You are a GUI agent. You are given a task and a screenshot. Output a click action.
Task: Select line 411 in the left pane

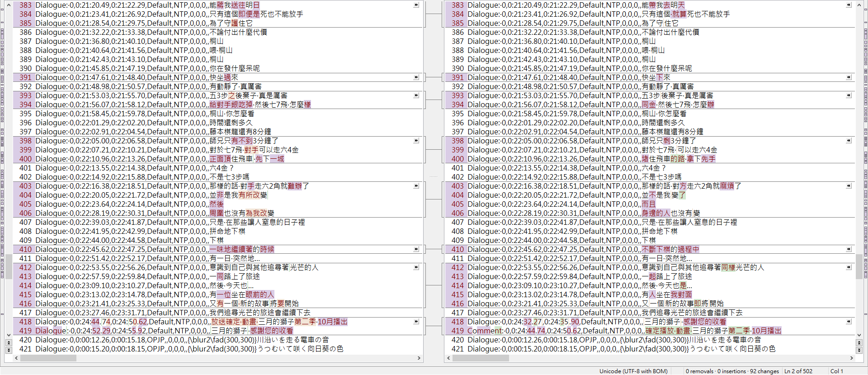(x=218, y=258)
